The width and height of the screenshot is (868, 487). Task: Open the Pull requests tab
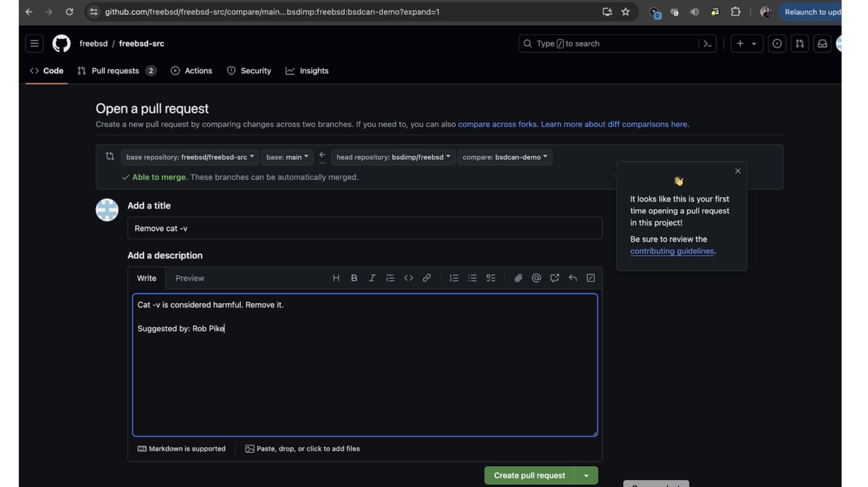(115, 71)
